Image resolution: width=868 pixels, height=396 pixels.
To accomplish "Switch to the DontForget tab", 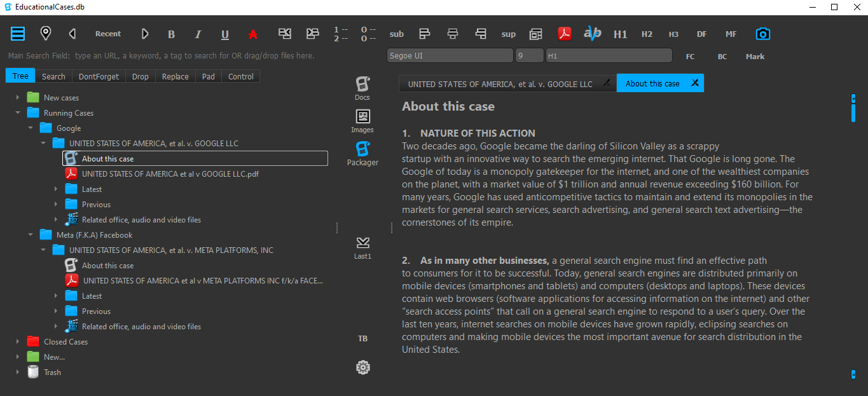I will tap(99, 76).
